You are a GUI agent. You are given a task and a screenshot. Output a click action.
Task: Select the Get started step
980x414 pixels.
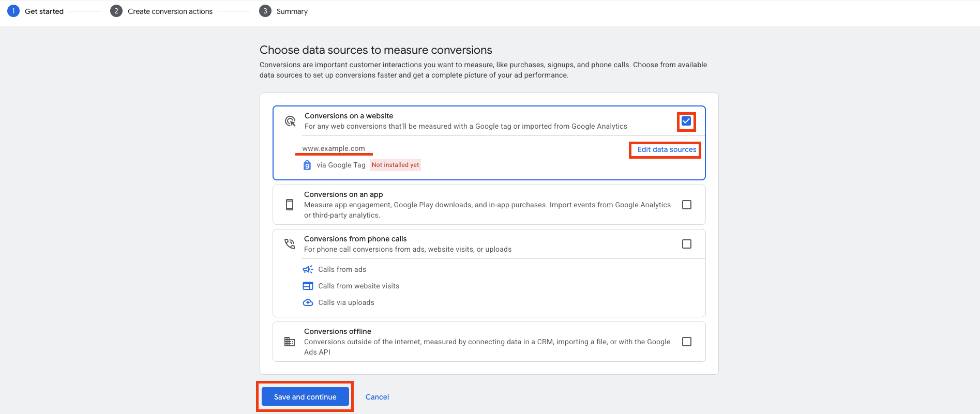pyautogui.click(x=35, y=11)
